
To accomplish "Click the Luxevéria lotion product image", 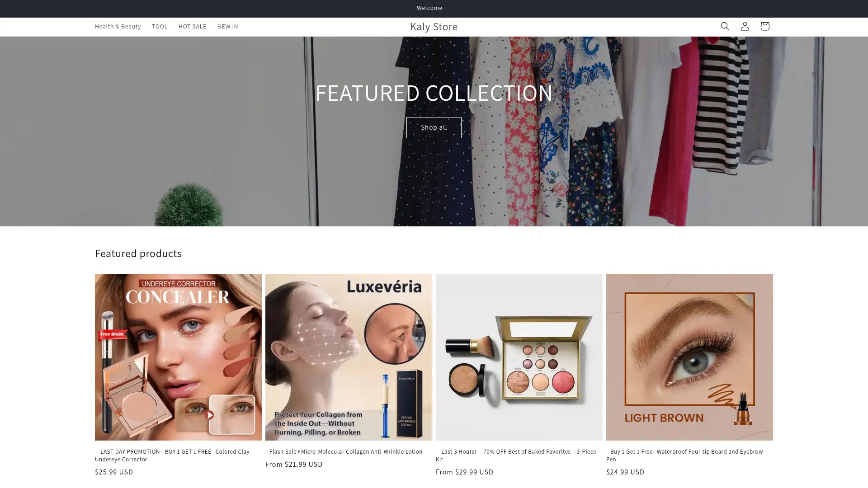I will 349,357.
